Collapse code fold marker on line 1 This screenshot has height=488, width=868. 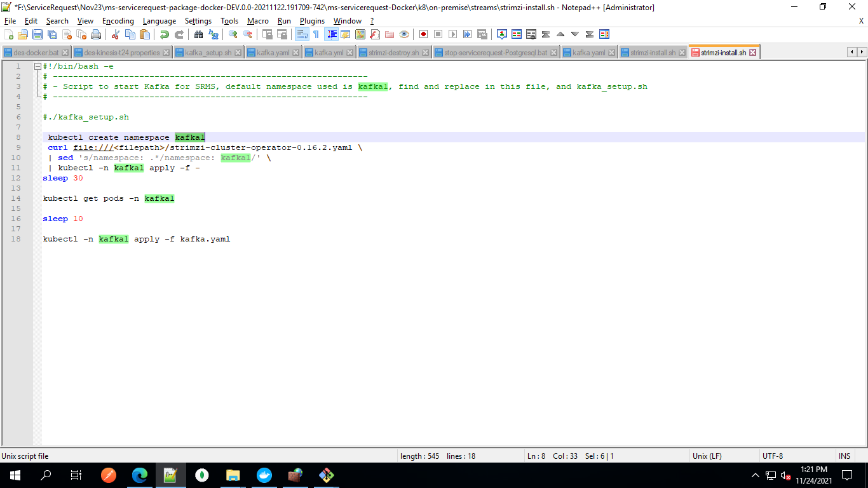pos(37,66)
